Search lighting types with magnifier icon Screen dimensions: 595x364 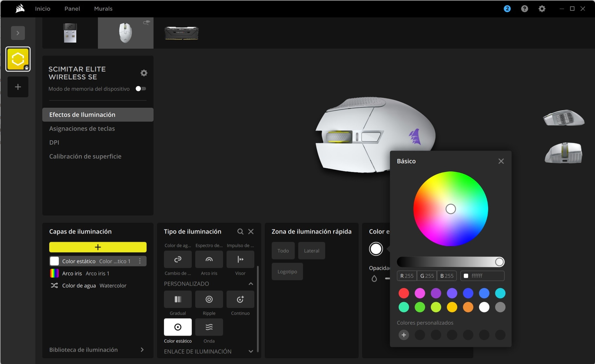click(x=240, y=231)
